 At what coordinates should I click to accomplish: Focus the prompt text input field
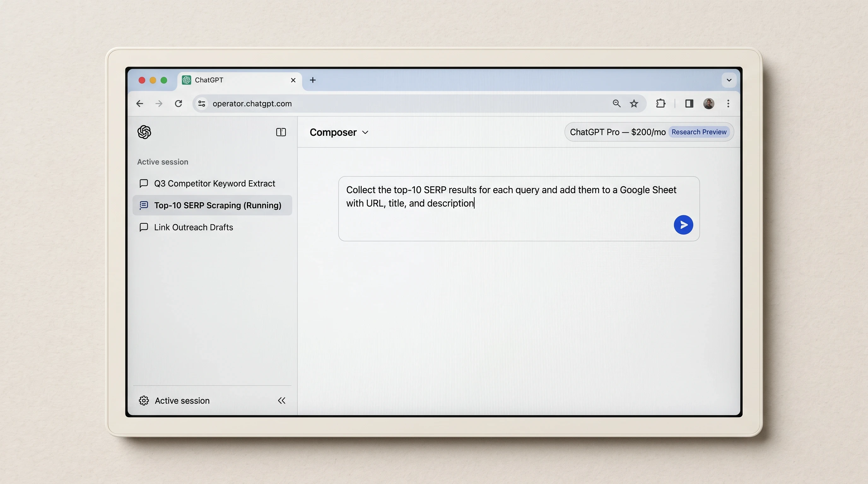519,209
